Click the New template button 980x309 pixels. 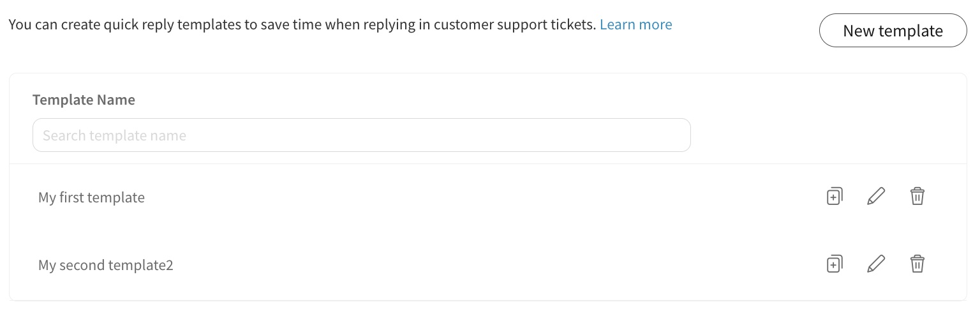click(x=893, y=31)
